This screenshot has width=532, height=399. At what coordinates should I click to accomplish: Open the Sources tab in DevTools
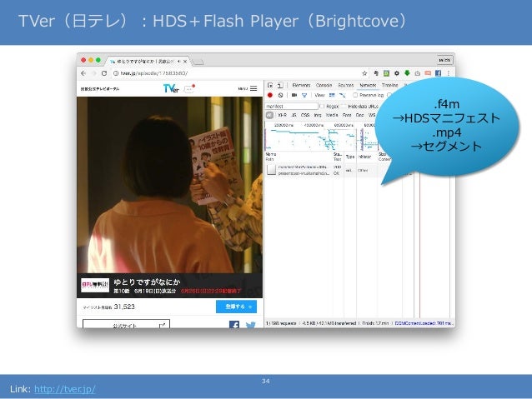[346, 85]
